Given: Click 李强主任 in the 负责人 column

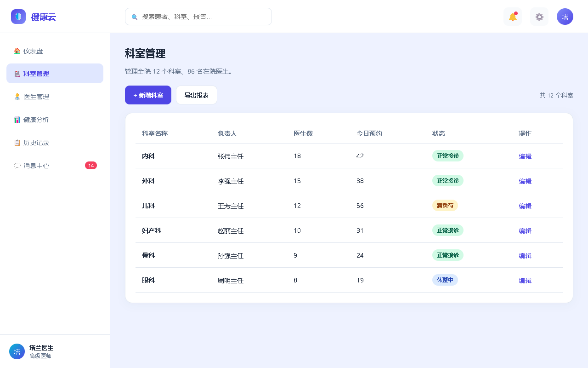Looking at the screenshot, I should (x=231, y=181).
